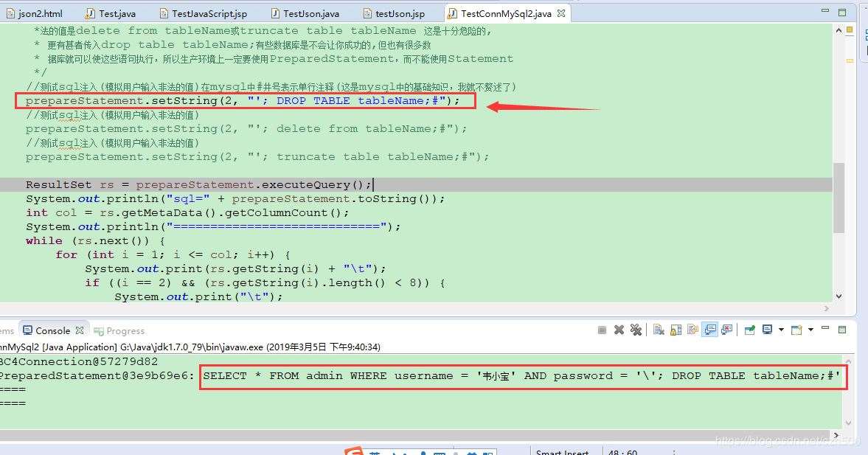Click the Display Selected Console icon
868x455 pixels.
tap(767, 330)
